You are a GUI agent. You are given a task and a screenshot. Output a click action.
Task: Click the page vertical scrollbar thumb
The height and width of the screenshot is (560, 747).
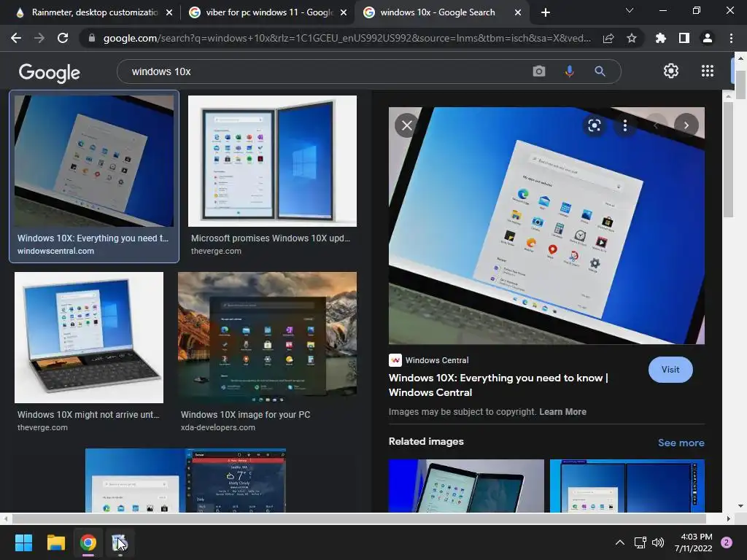tap(740, 85)
